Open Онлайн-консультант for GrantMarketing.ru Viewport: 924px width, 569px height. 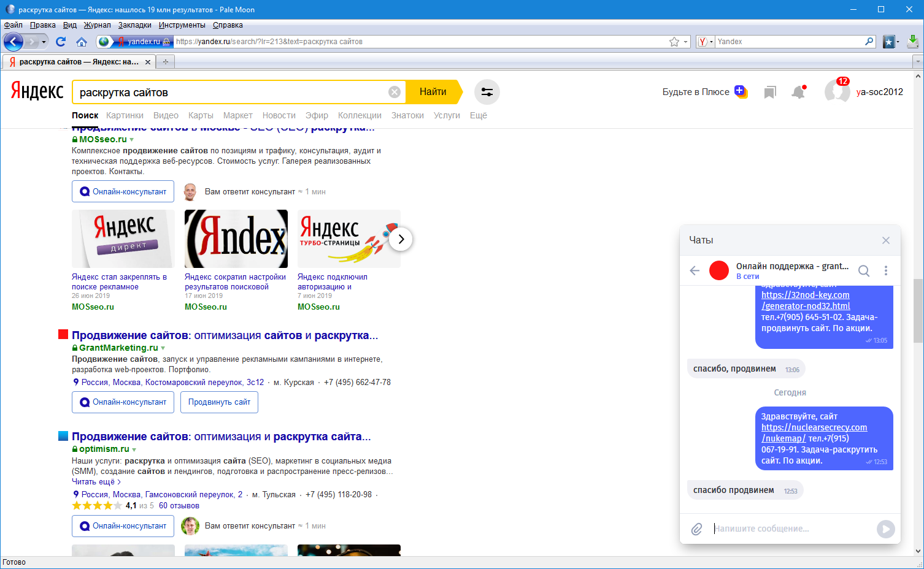123,402
